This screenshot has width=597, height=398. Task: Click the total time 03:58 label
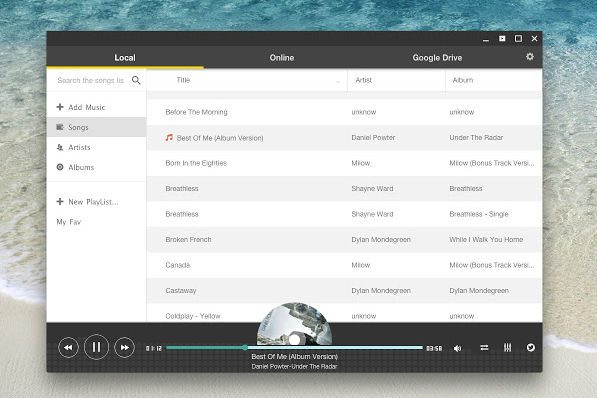(x=434, y=348)
